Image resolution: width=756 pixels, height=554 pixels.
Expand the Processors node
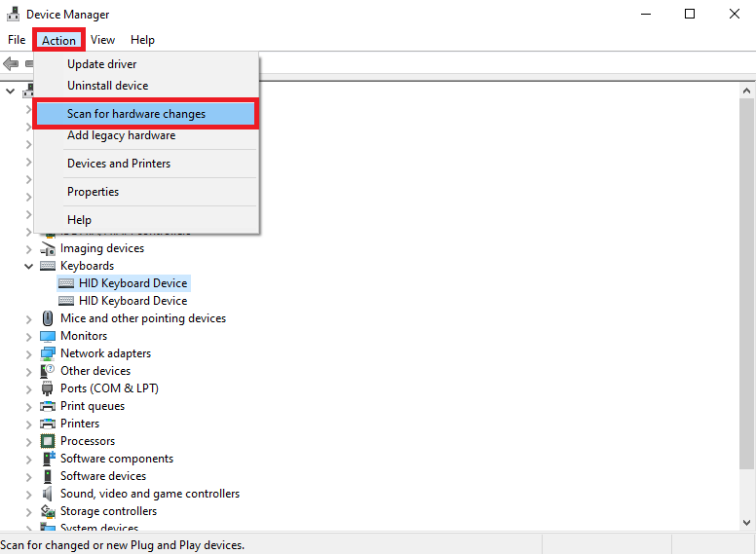coord(29,442)
